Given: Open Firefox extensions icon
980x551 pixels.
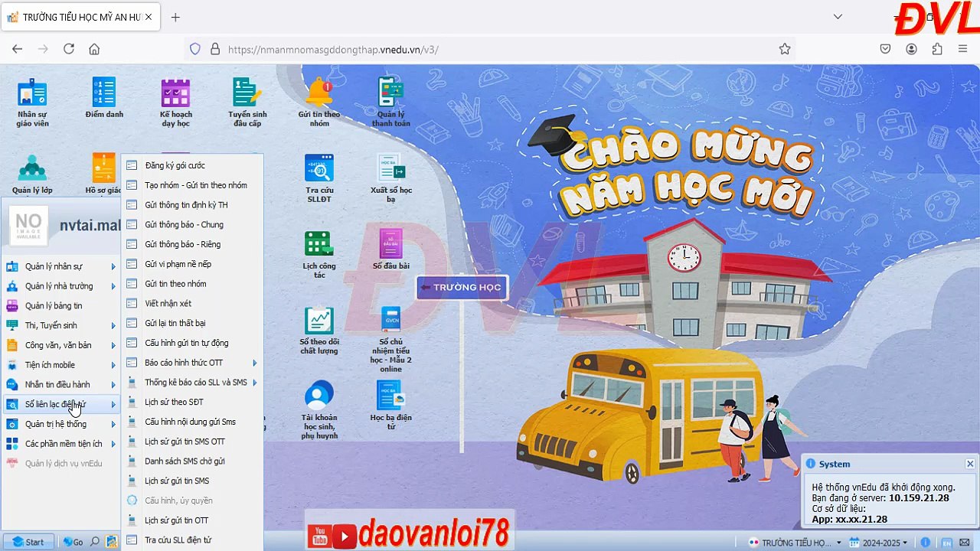Looking at the screenshot, I should [937, 49].
